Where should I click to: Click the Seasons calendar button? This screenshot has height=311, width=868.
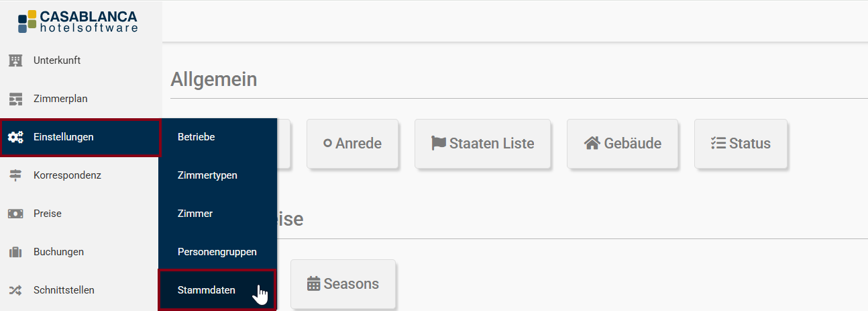343,283
